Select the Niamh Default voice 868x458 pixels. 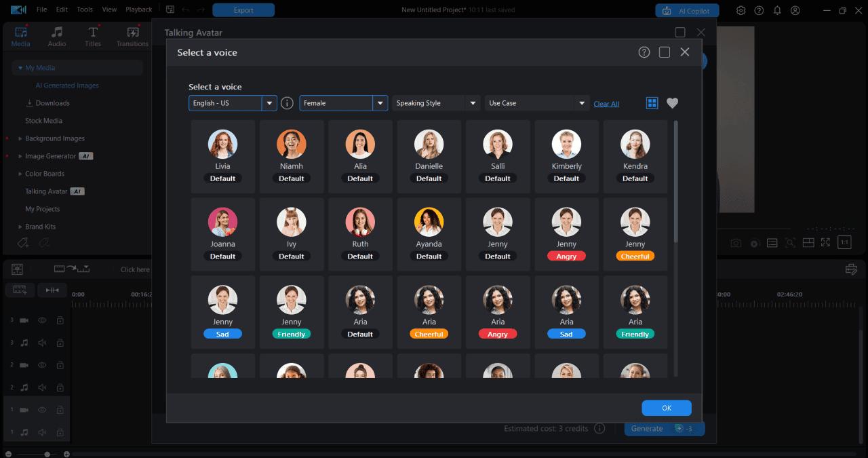tap(292, 156)
